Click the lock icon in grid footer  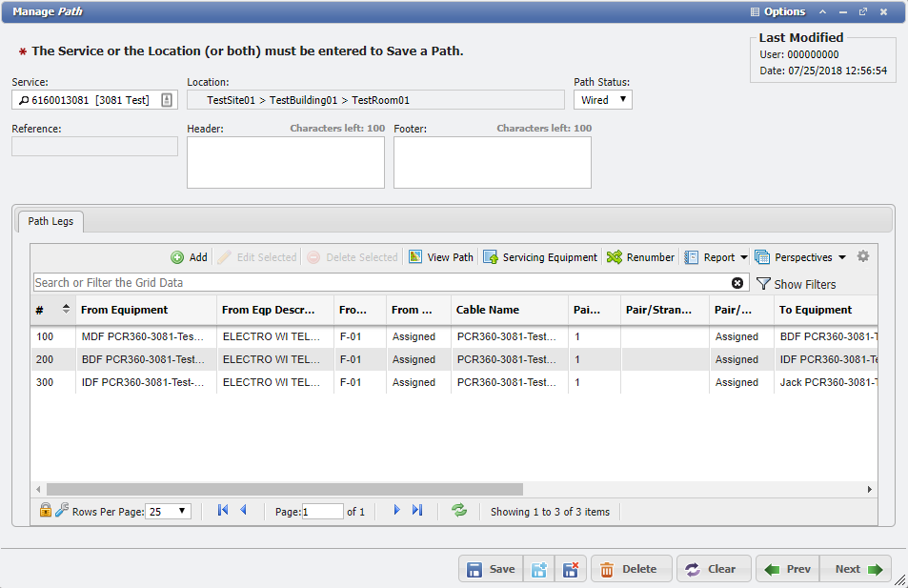45,511
